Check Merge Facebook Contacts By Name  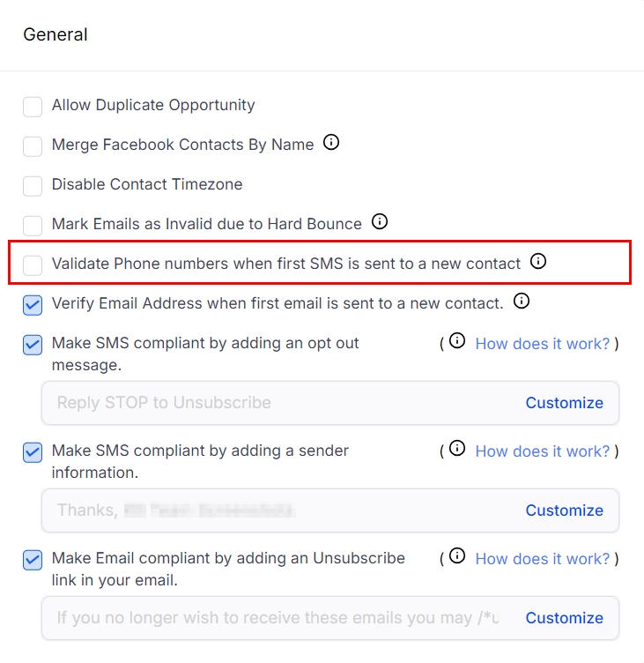coord(33,146)
